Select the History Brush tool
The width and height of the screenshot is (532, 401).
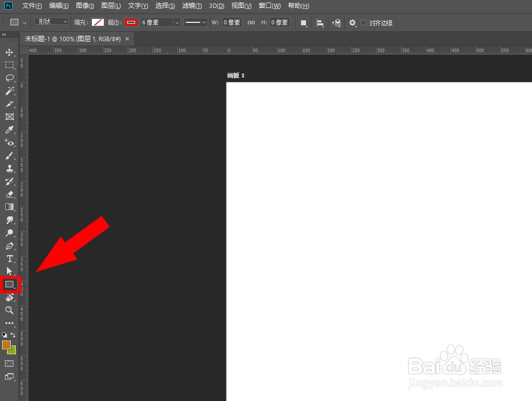pyautogui.click(x=9, y=181)
